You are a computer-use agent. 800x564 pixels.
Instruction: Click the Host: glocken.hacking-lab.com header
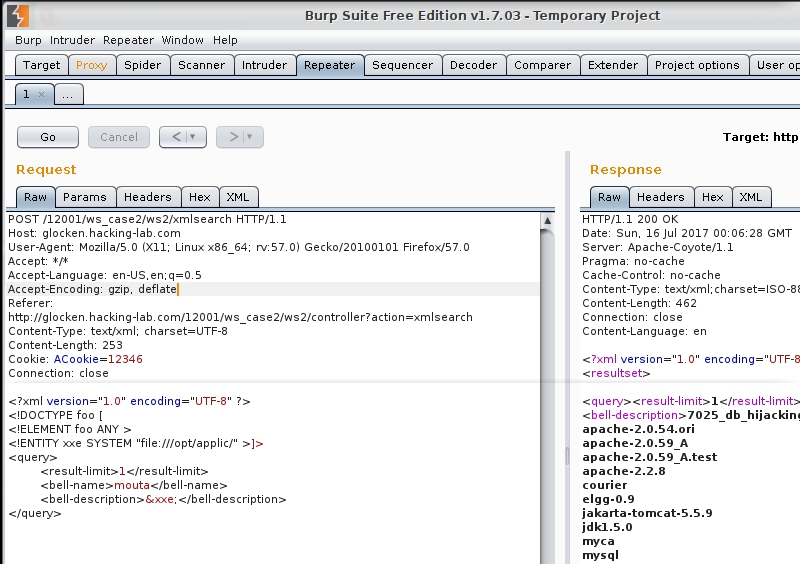tap(94, 233)
